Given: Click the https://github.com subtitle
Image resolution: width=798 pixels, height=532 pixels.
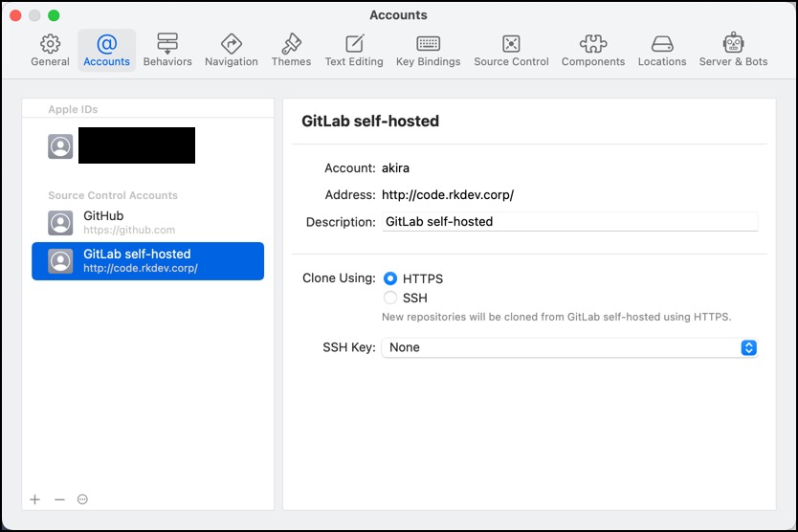Looking at the screenshot, I should [x=129, y=230].
